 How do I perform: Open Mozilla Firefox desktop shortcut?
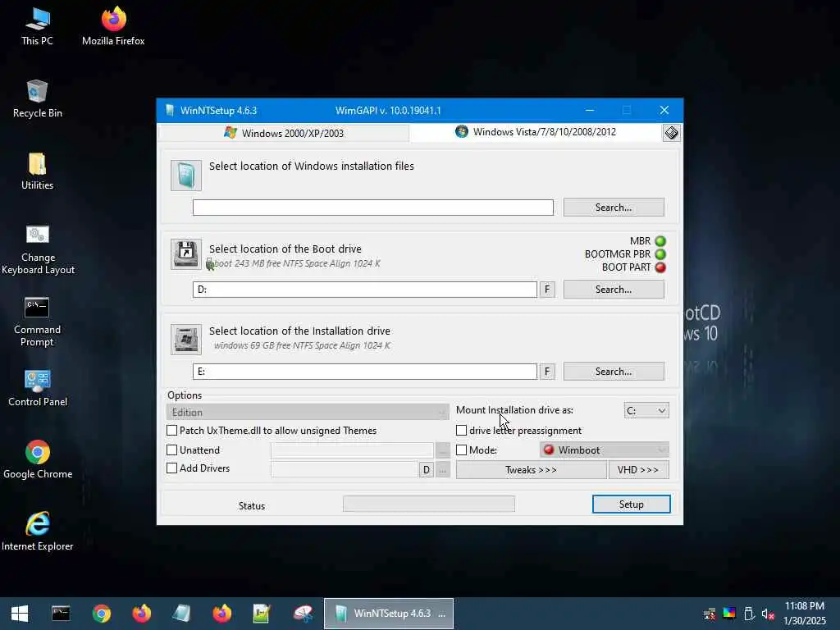pyautogui.click(x=113, y=27)
